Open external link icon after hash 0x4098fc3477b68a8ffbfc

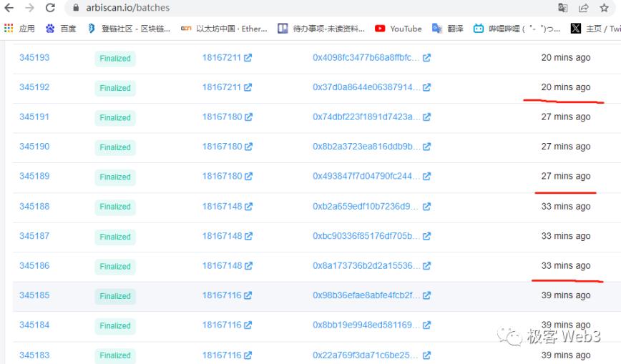point(427,58)
